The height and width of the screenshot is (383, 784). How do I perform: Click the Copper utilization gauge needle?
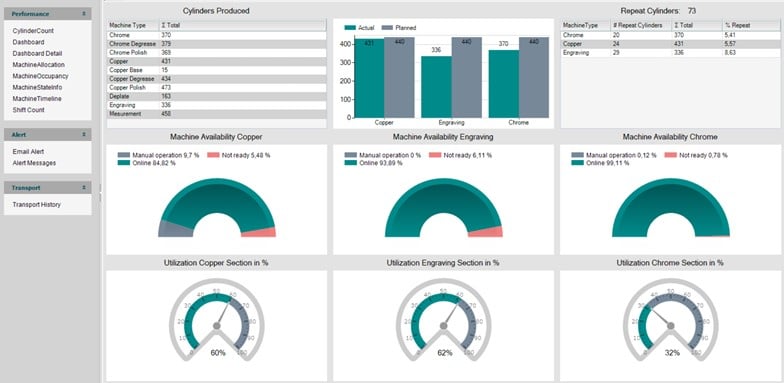click(x=224, y=313)
